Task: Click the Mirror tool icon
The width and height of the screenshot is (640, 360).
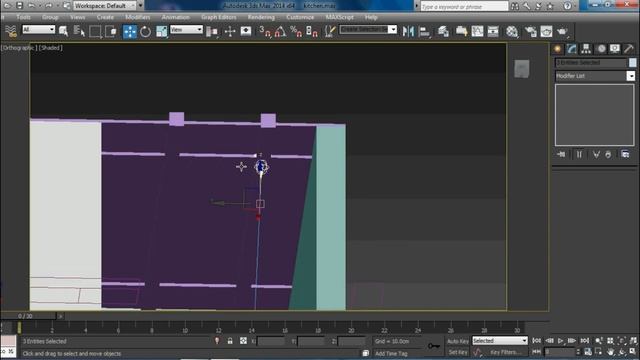Action: click(x=408, y=31)
